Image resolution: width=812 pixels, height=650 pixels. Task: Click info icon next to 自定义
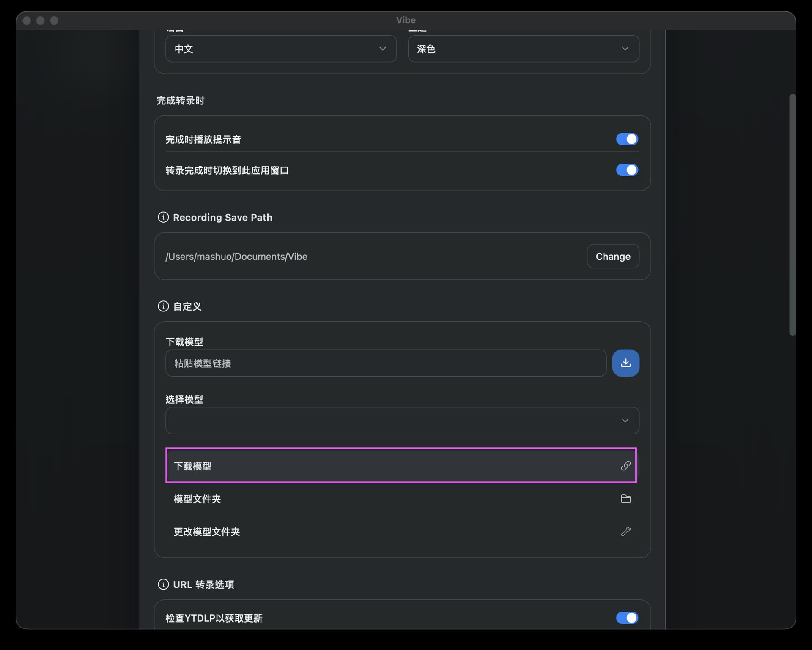point(163,306)
